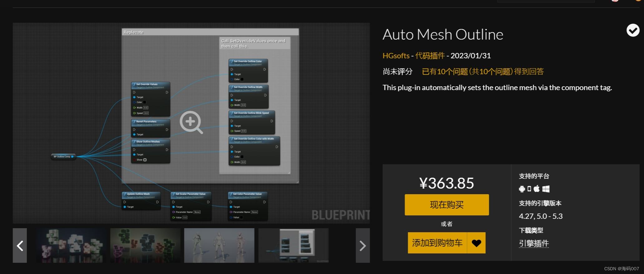
Task: Go to previous thumbnails with left arrow
Action: click(20, 246)
